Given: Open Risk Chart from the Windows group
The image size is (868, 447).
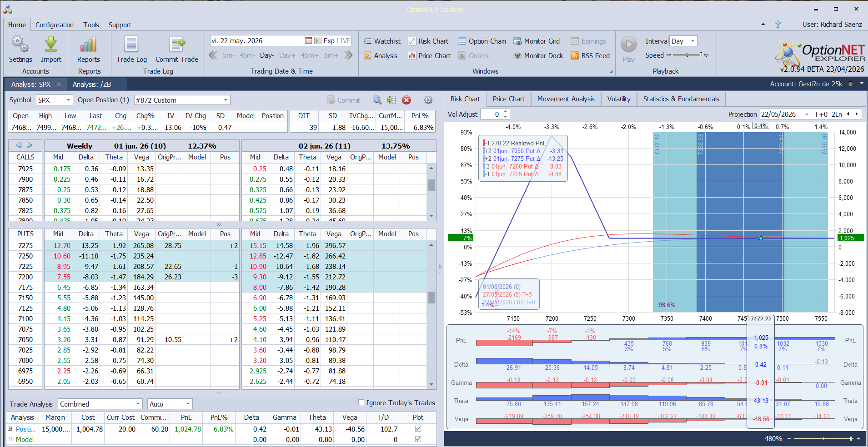Looking at the screenshot, I should 428,41.
